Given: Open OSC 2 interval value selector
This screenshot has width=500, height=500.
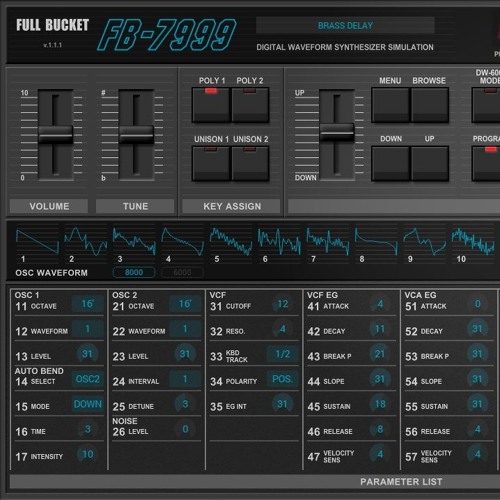Looking at the screenshot, I should 185,379.
